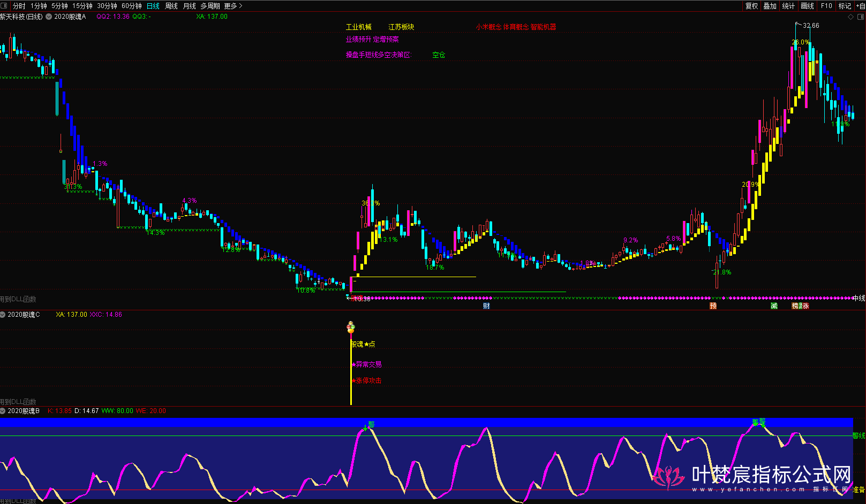The width and height of the screenshot is (866, 504).
Task: Click the 警线 warning line label
Action: point(859,436)
